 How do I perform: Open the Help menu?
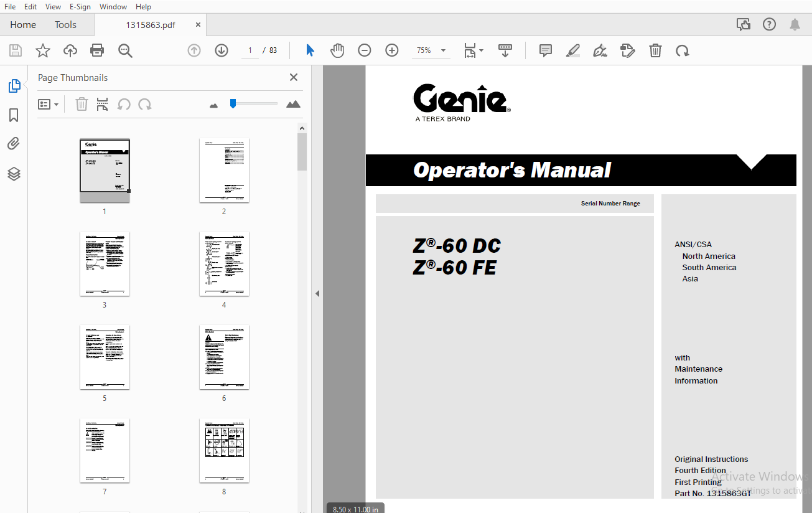click(x=143, y=6)
